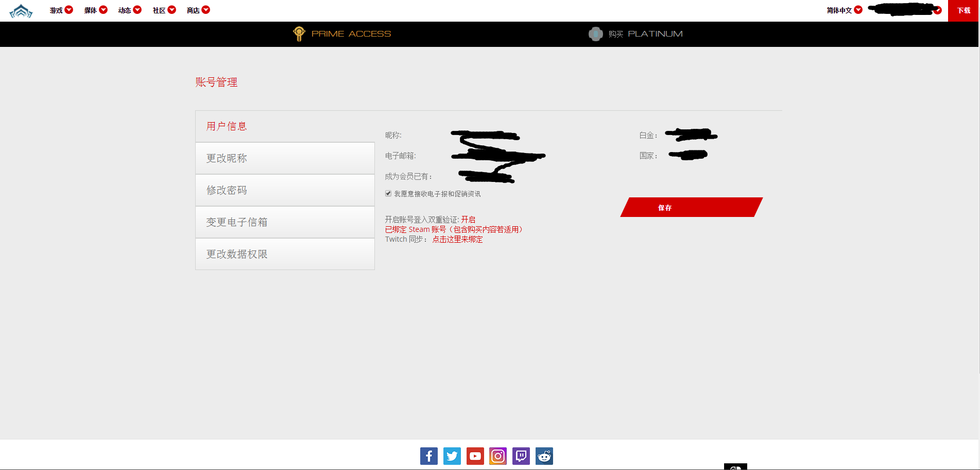Open the Reddit social icon

tap(544, 456)
